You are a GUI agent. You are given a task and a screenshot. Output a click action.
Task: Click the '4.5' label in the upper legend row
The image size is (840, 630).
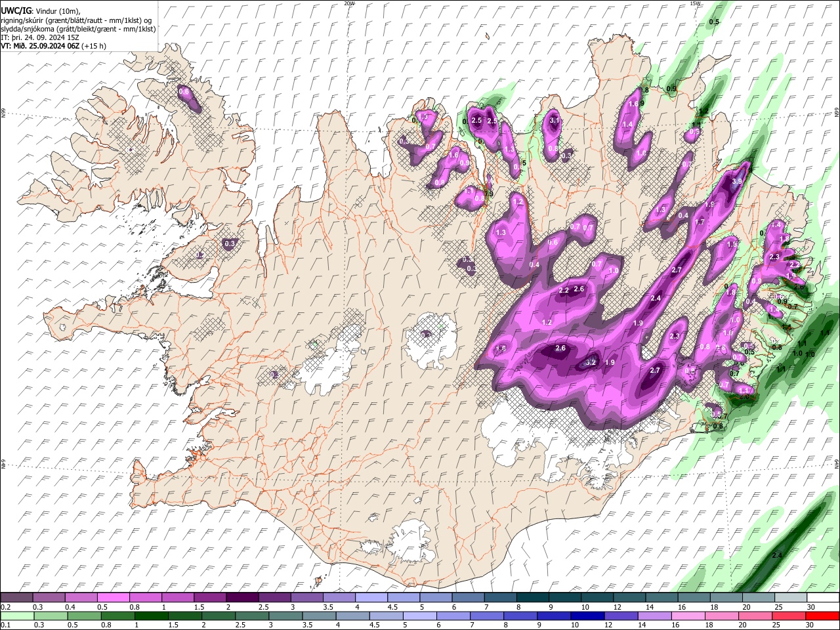[392, 607]
